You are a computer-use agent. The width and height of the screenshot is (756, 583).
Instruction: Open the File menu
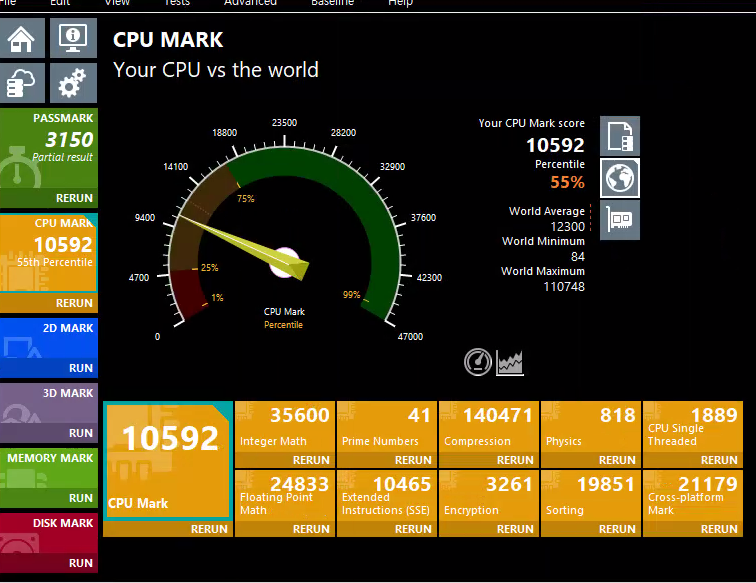coord(8,2)
